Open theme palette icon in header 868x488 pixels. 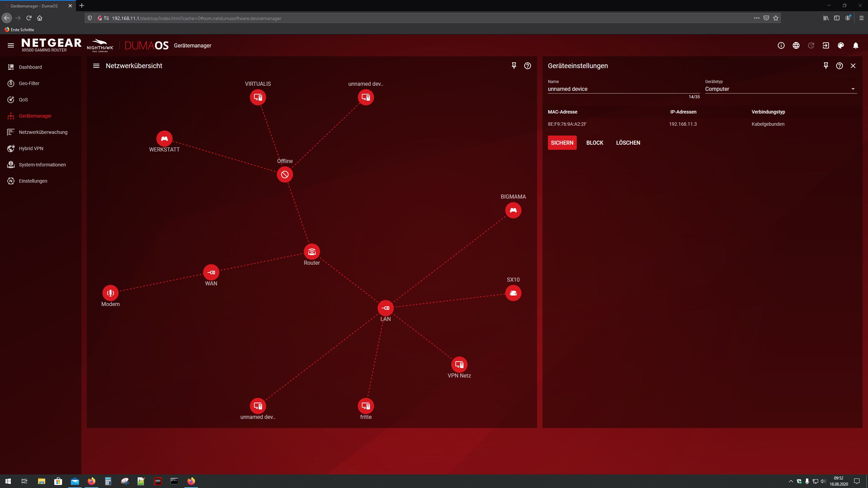(841, 45)
